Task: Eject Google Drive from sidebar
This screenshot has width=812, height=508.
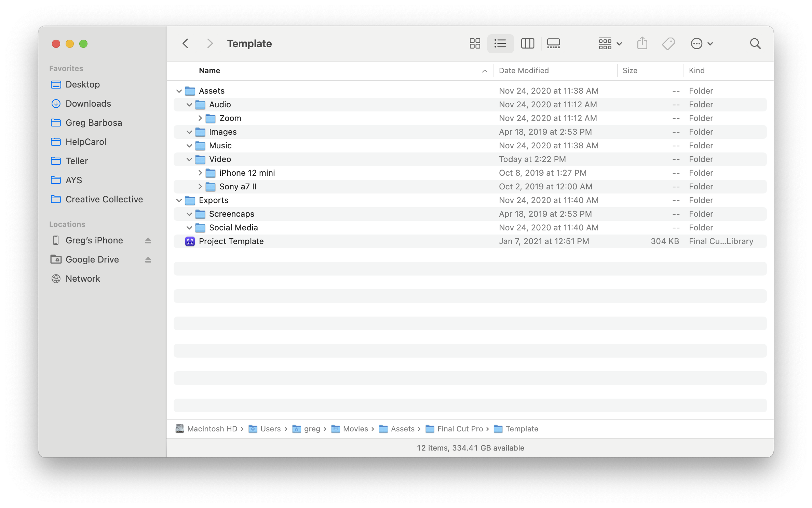Action: pyautogui.click(x=148, y=260)
